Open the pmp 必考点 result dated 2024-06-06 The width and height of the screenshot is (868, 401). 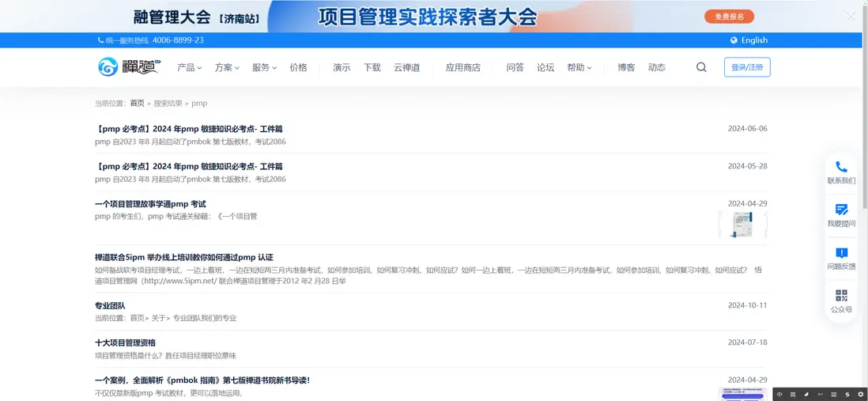click(x=189, y=129)
